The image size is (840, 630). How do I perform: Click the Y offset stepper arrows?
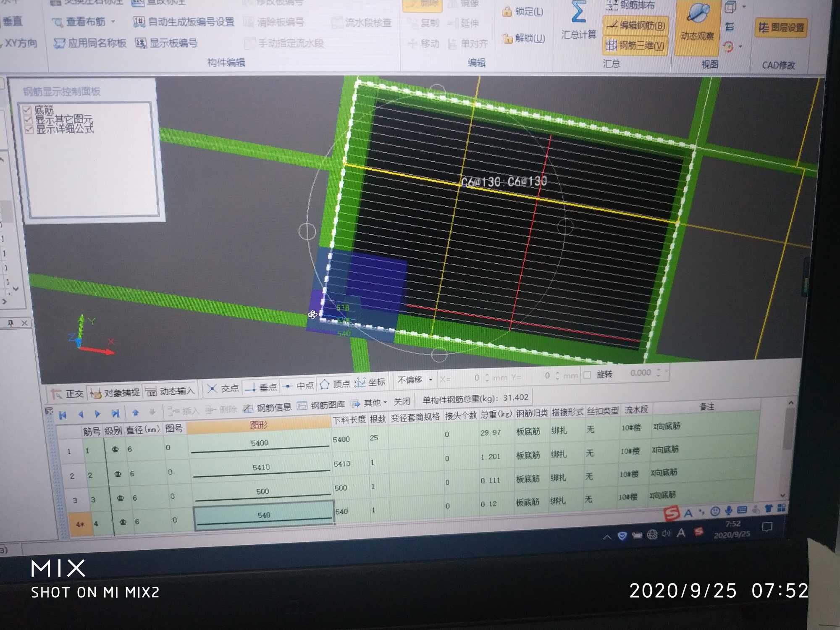557,375
